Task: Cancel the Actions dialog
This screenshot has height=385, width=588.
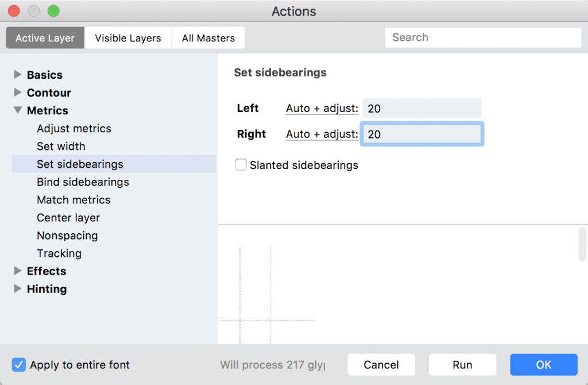Action: [381, 364]
